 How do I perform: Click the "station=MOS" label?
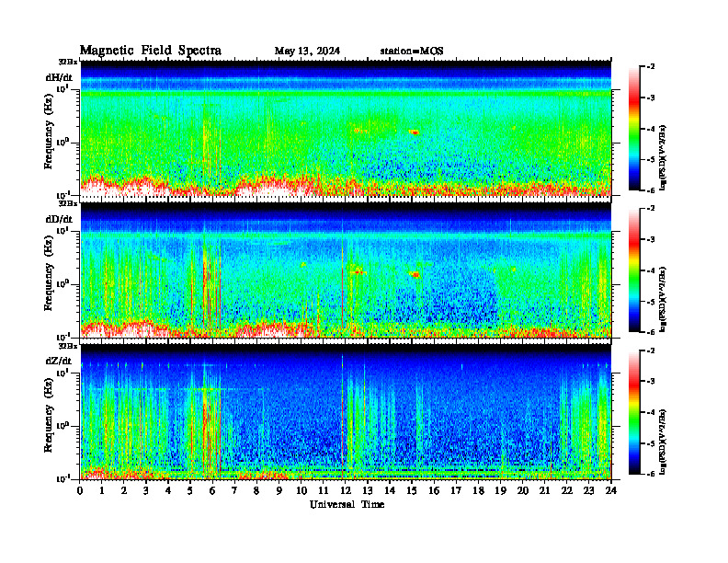tap(412, 51)
